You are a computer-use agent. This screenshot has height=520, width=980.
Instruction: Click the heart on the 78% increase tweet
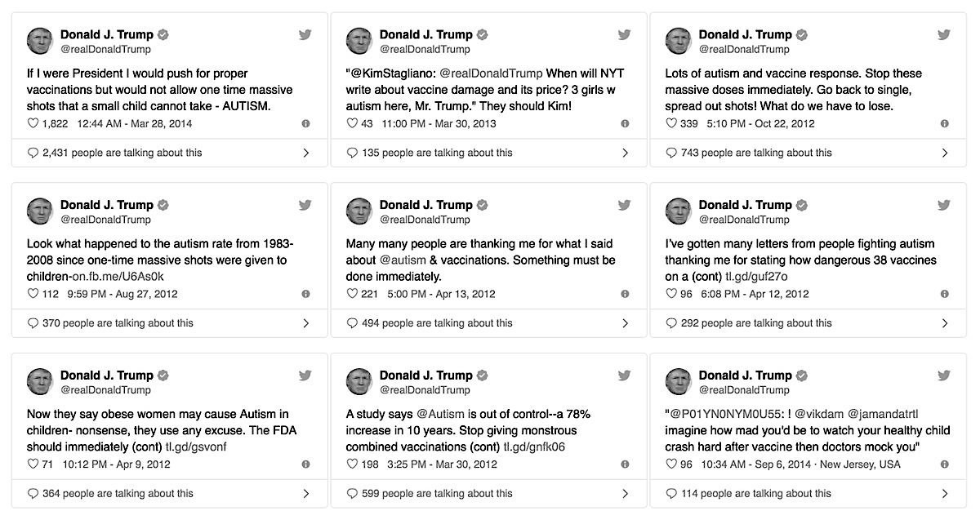point(352,464)
